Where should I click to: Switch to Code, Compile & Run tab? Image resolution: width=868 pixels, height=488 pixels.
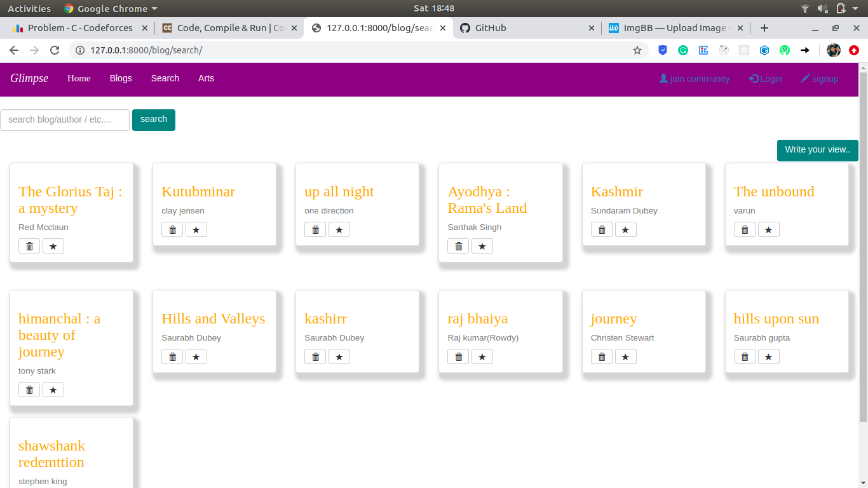coord(229,28)
